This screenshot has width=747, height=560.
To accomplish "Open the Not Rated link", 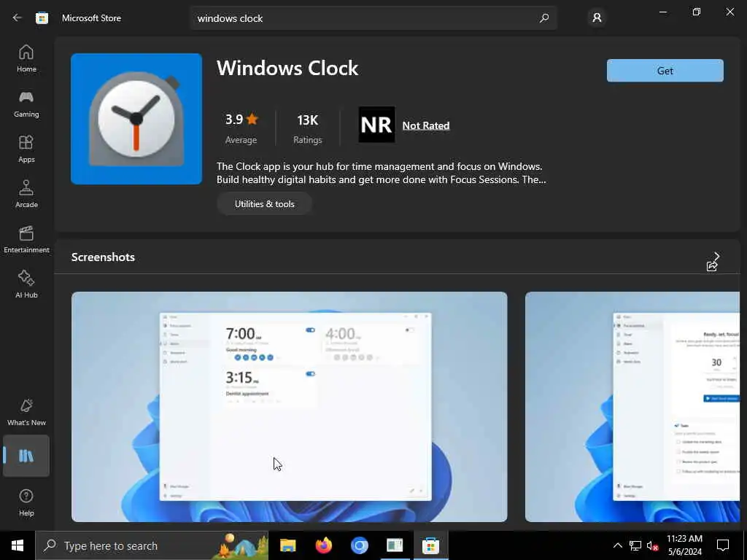I will tap(425, 125).
